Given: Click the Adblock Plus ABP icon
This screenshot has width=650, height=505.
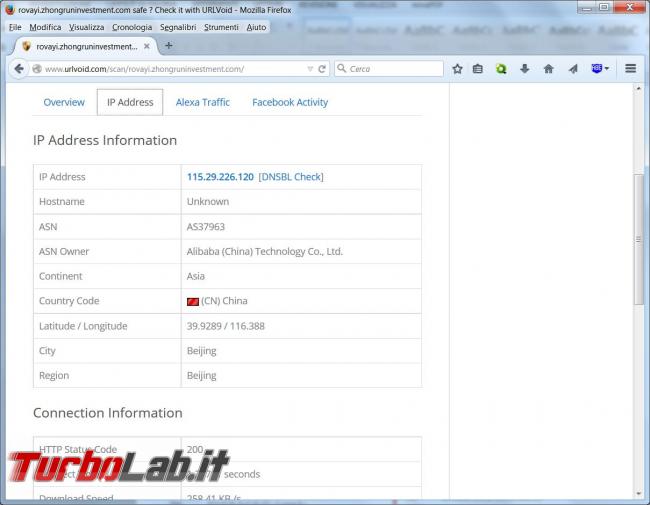Looking at the screenshot, I should [x=597, y=68].
